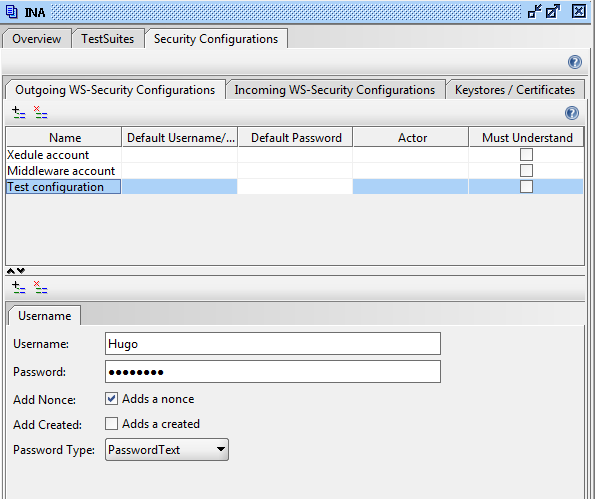
Task: Click Default Password cell of Test configuration
Action: click(x=295, y=187)
